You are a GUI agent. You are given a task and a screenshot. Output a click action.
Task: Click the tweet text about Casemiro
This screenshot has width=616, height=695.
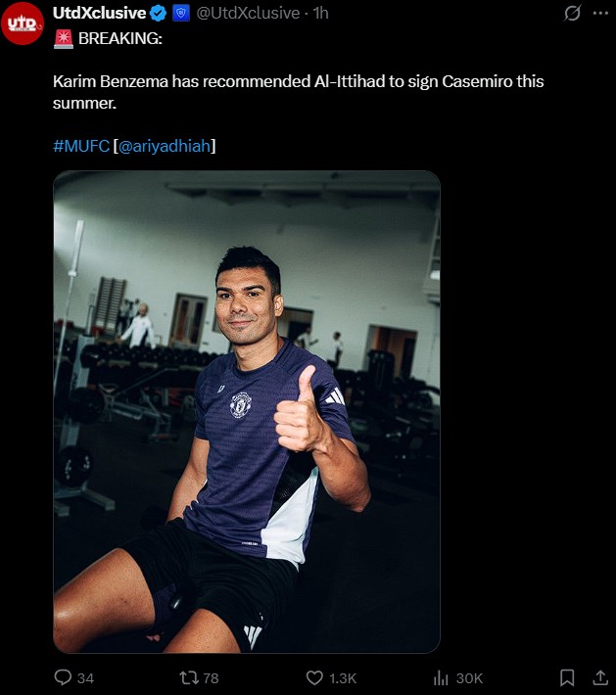click(298, 92)
